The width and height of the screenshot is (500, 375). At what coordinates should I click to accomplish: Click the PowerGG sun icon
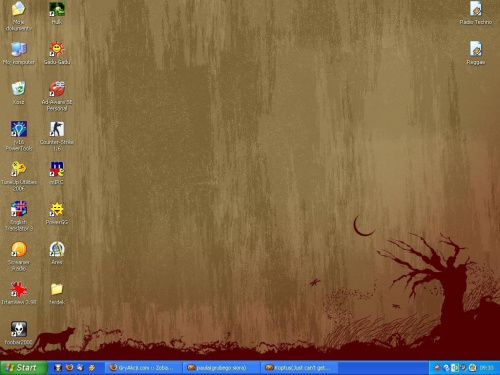point(57,209)
